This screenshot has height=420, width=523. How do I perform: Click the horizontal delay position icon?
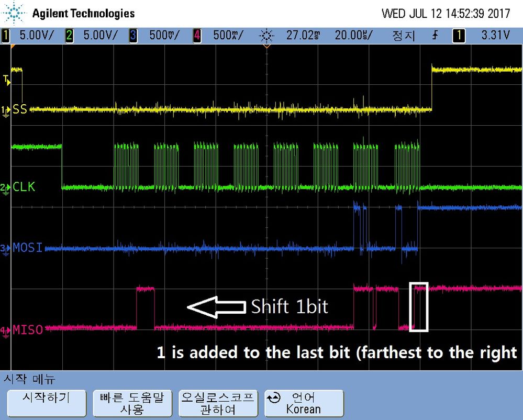pos(266,36)
